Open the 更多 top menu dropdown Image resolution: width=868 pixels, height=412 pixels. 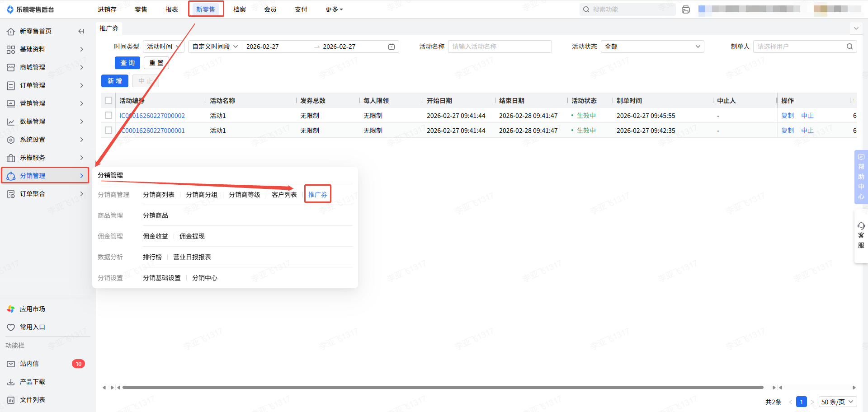click(x=334, y=9)
